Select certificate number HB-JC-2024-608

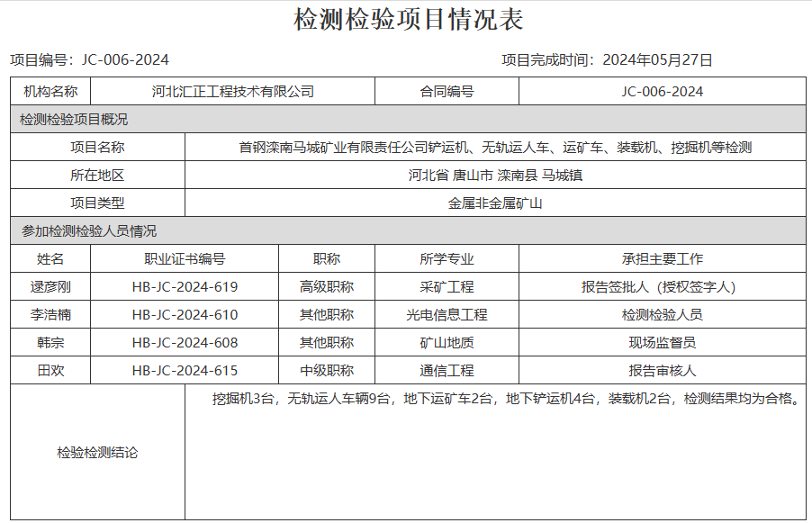185,343
